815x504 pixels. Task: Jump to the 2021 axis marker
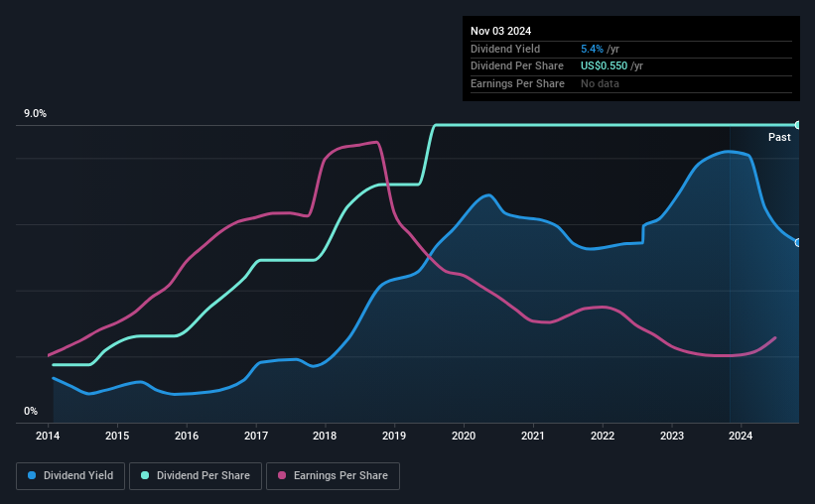click(533, 436)
